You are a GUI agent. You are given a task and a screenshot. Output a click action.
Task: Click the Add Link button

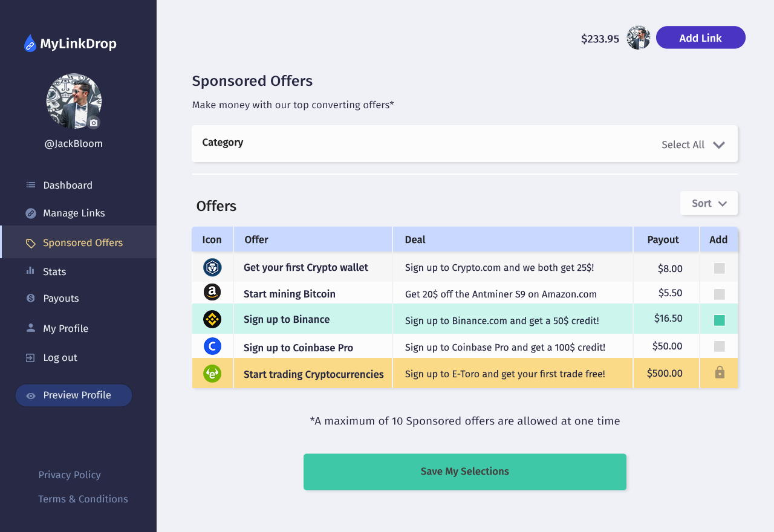coord(700,37)
